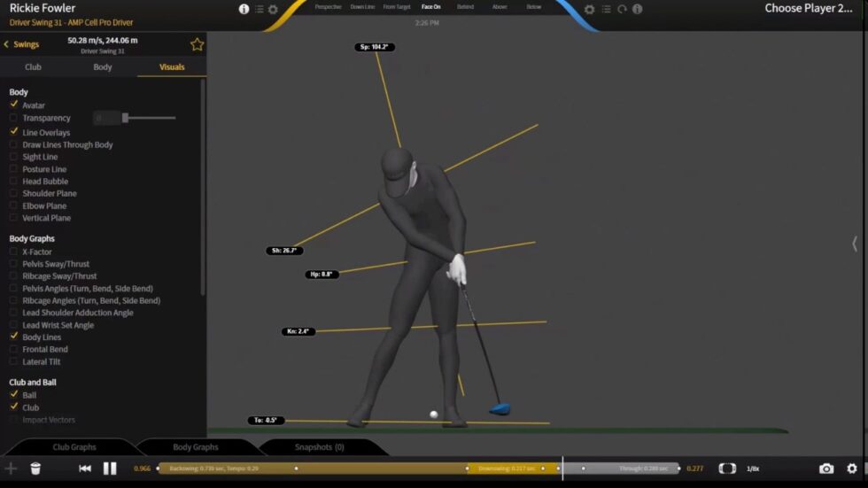Switch to Above camera view

click(x=500, y=7)
